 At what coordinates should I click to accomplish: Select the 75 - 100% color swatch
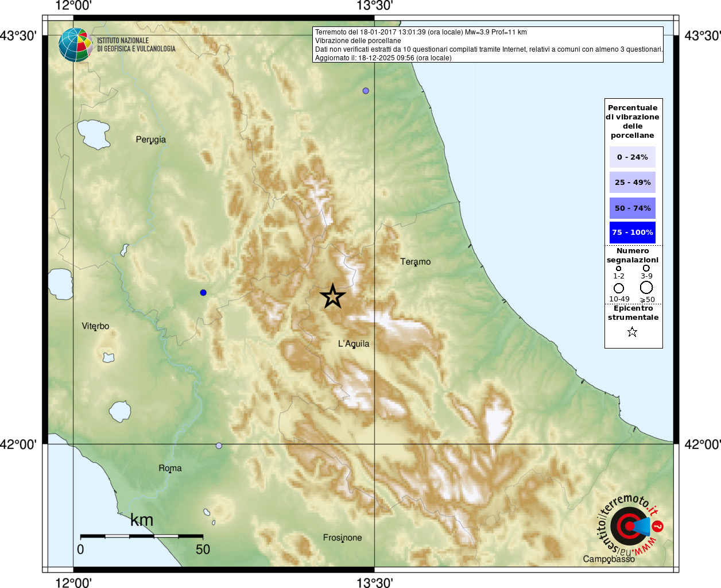click(x=633, y=233)
